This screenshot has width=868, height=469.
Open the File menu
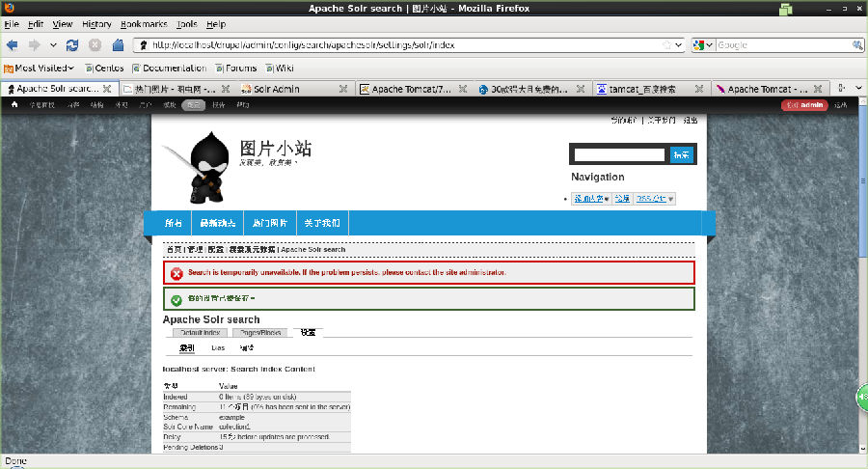[12, 24]
